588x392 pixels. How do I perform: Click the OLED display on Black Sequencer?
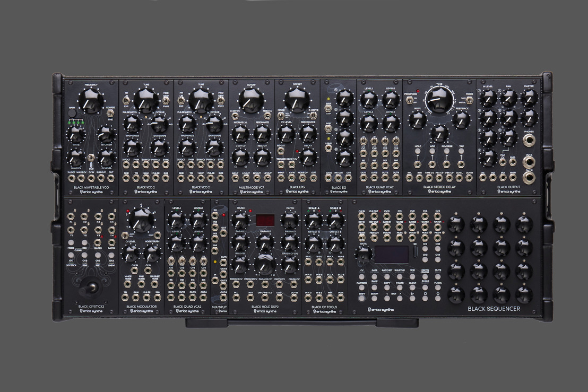tap(392, 255)
